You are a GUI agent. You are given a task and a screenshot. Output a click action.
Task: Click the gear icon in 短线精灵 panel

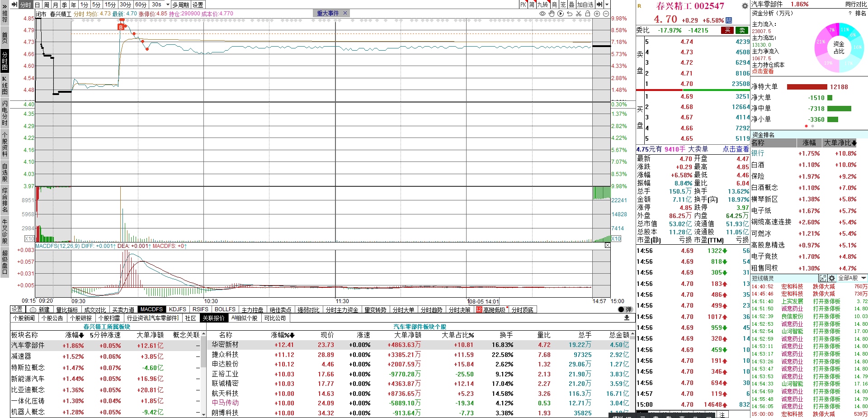[831, 278]
